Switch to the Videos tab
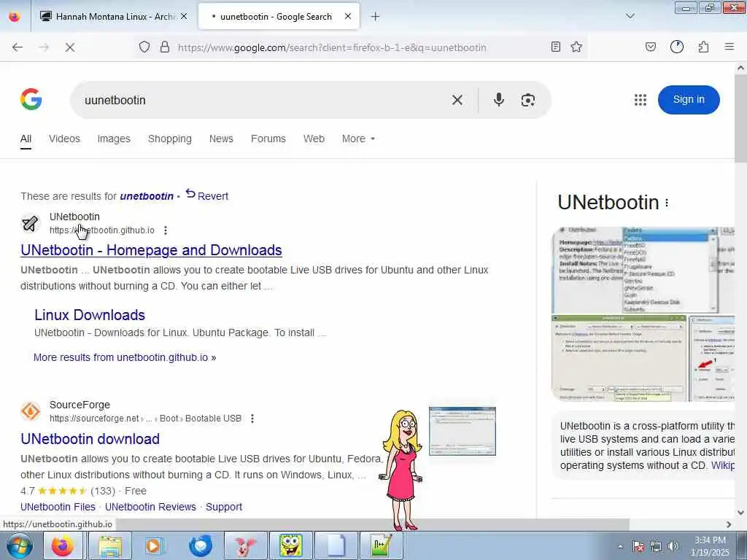The width and height of the screenshot is (747, 560). coord(64,139)
